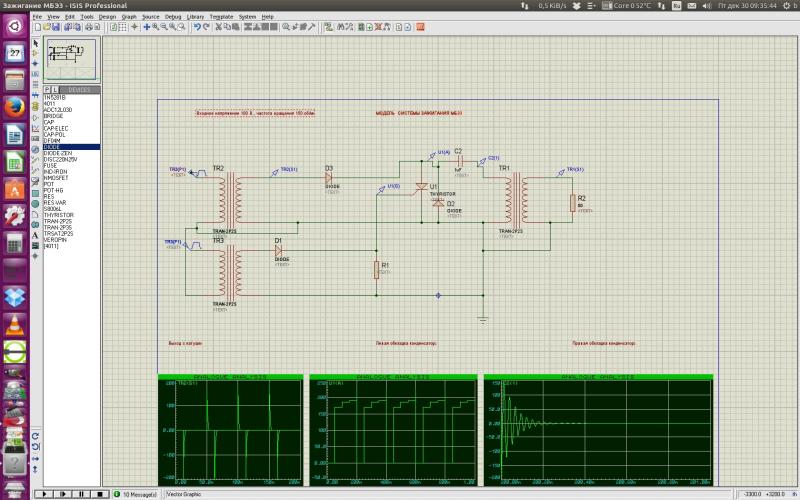Click the P pick devices button
This screenshot has height=500, width=800.
click(46, 89)
